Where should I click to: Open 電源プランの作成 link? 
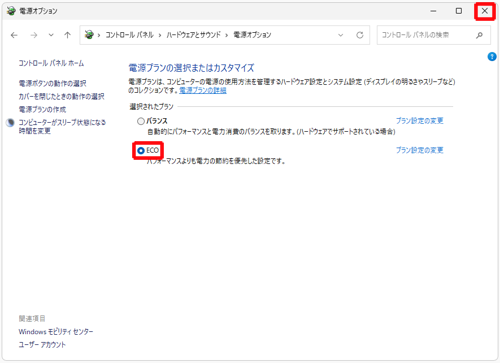pos(42,109)
